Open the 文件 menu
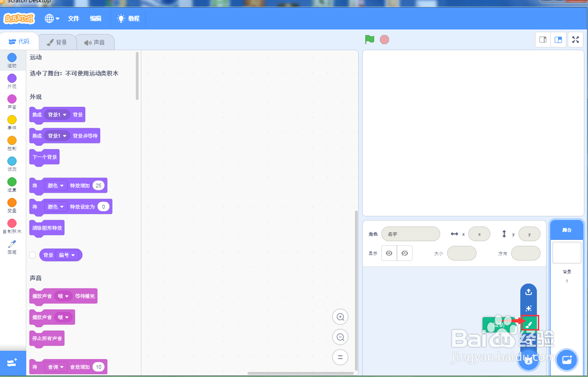 tap(73, 18)
